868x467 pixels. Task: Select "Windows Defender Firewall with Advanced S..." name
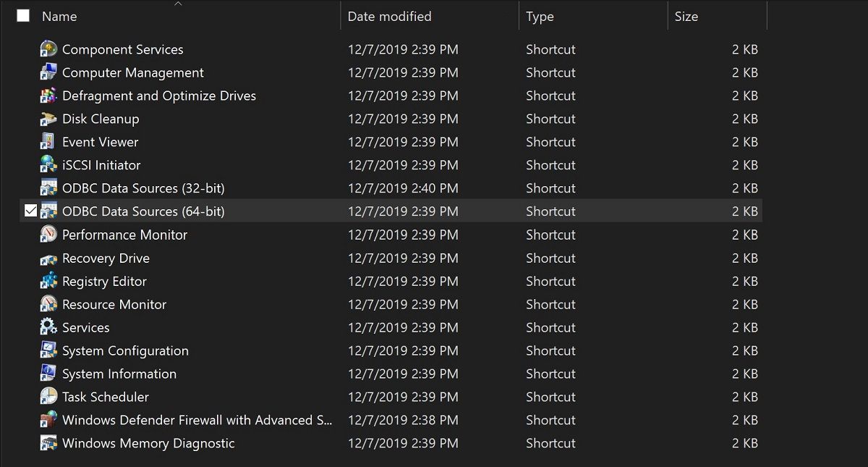click(197, 420)
